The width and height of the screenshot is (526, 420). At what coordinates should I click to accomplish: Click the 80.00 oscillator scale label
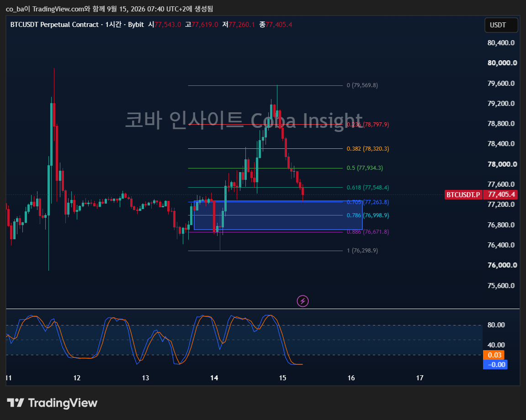pos(496,325)
